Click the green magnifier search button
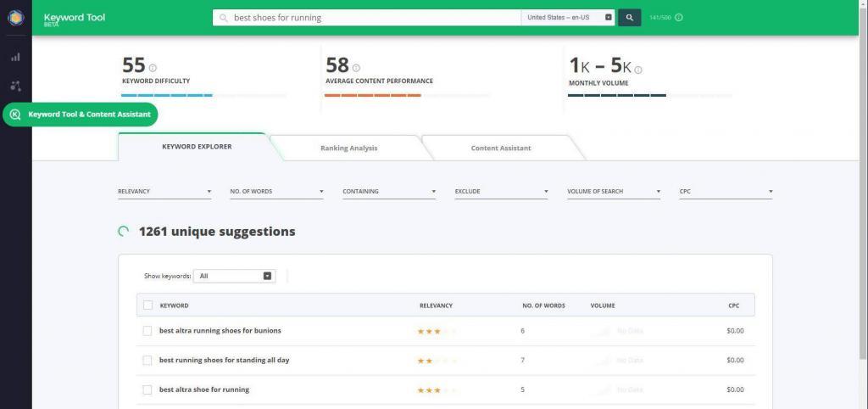This screenshot has height=409, width=868. (x=630, y=18)
